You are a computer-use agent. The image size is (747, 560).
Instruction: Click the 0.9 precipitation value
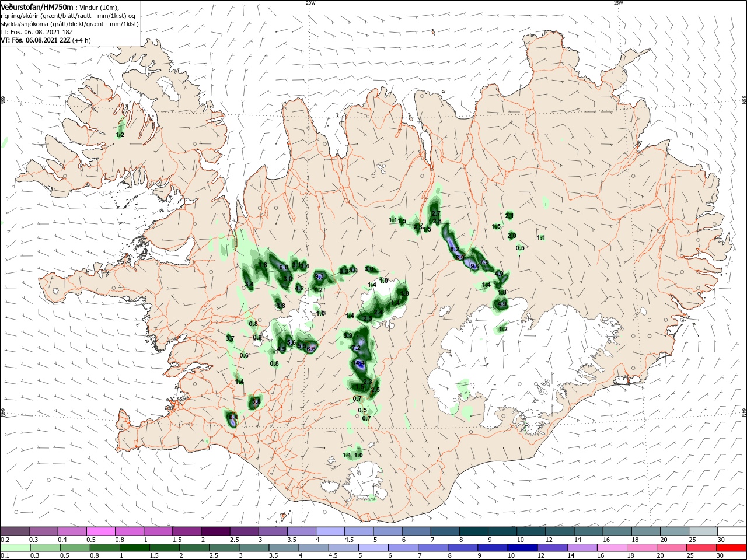pyautogui.click(x=257, y=337)
